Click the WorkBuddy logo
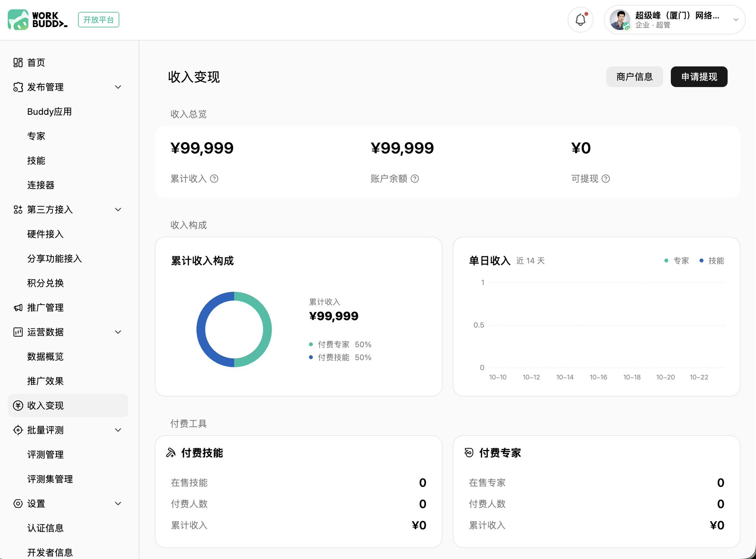Screen dimensions: 756x559 pos(38,20)
